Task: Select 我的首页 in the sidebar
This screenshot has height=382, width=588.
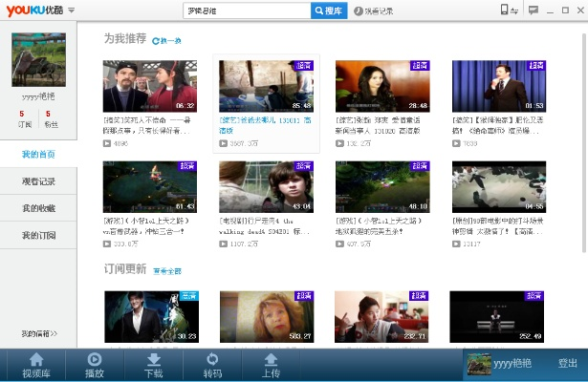Action: coord(38,154)
